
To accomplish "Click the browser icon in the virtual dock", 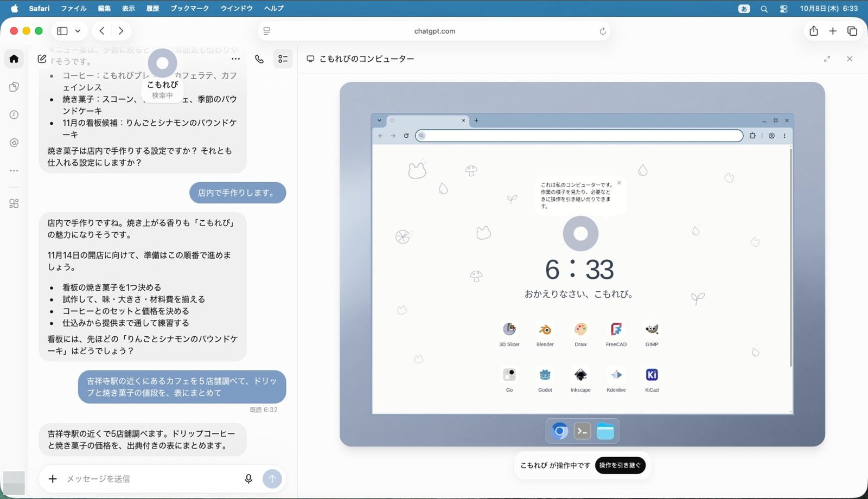I will point(560,431).
